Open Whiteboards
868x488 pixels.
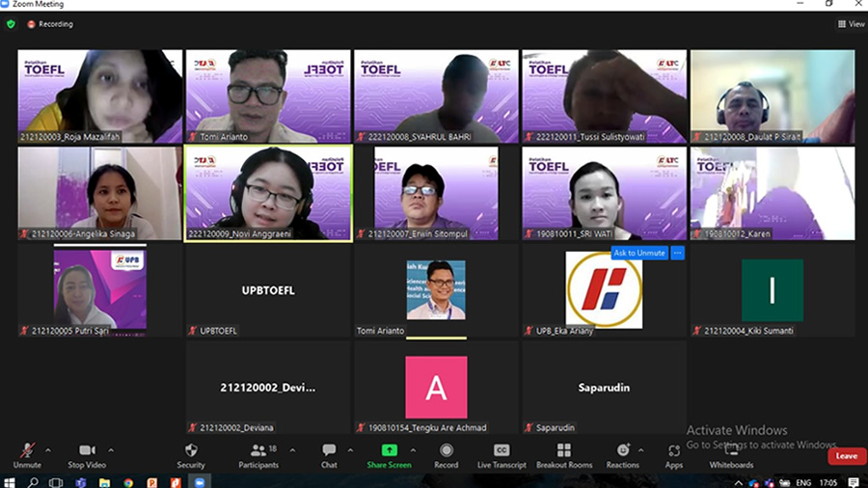pyautogui.click(x=731, y=456)
